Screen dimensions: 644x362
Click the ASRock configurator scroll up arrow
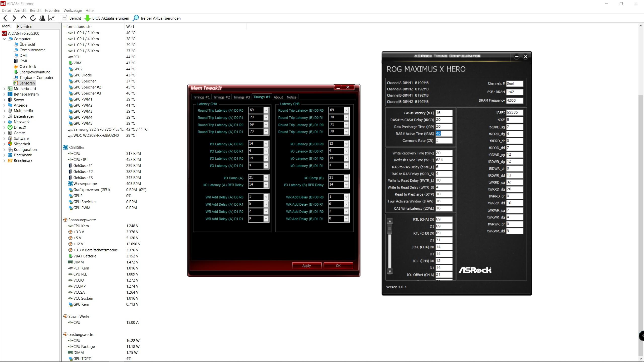tap(390, 221)
